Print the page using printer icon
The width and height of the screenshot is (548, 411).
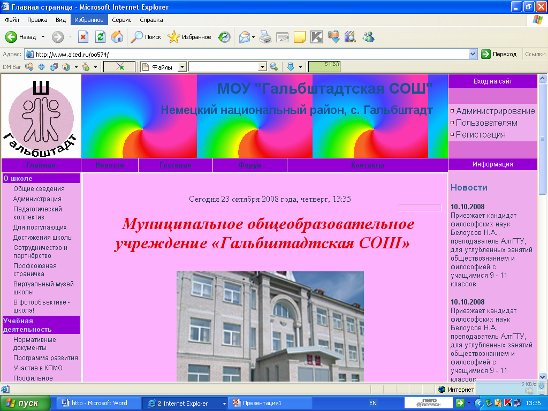coord(265,37)
